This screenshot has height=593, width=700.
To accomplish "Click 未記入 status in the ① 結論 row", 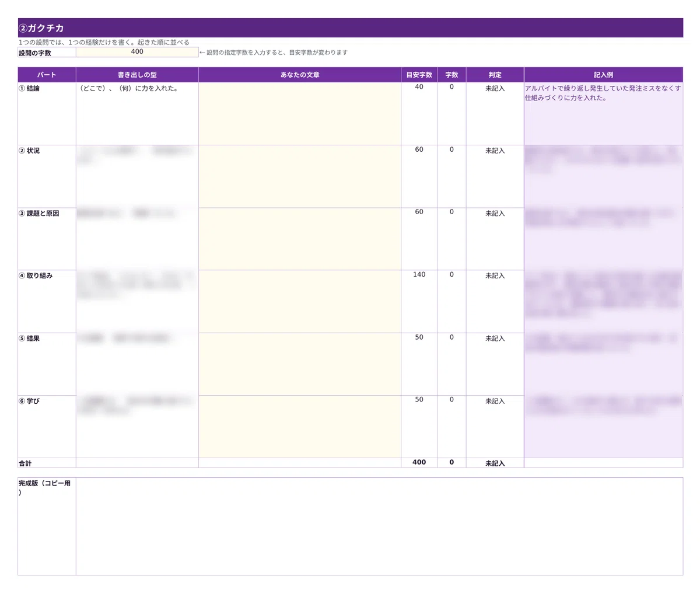I will pos(495,89).
